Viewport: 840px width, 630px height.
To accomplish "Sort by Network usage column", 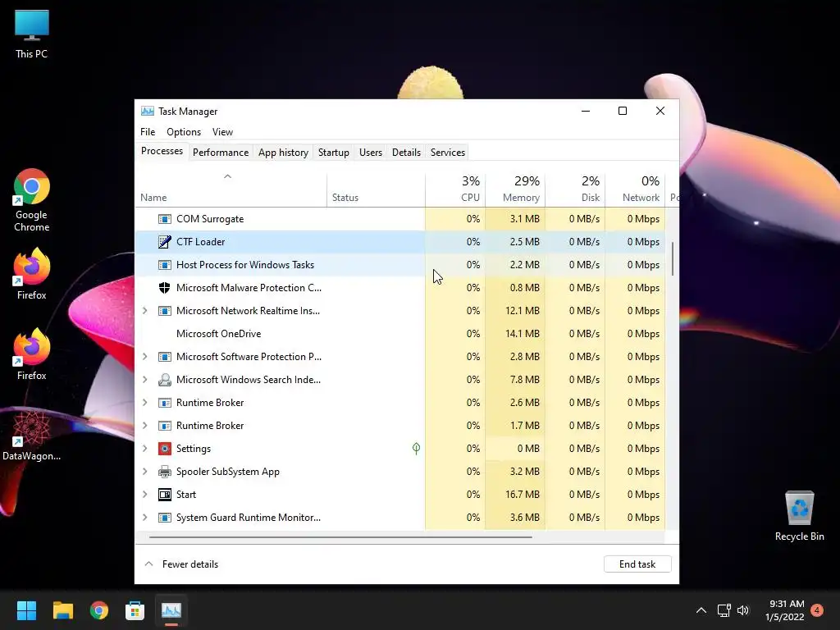I will click(636, 190).
